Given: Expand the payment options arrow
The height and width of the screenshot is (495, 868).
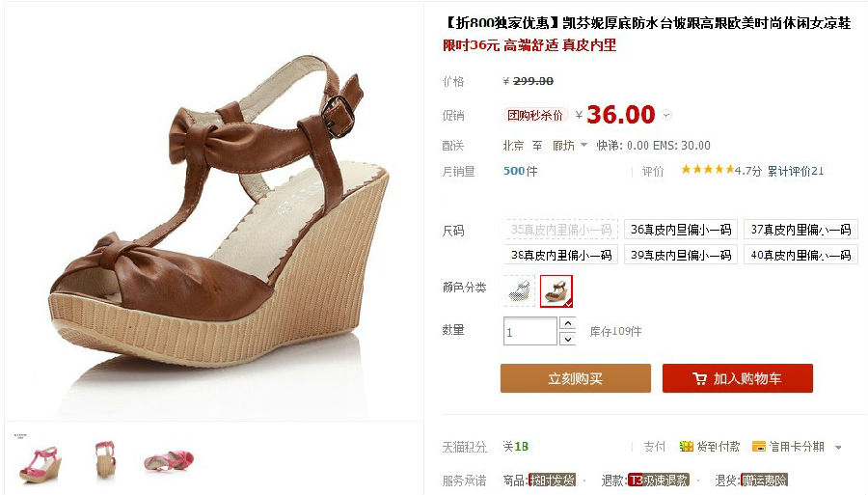Looking at the screenshot, I should coord(838,447).
